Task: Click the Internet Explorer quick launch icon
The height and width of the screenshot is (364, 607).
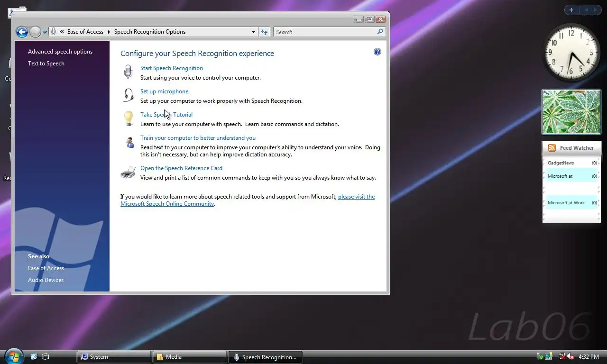Action: pos(34,356)
